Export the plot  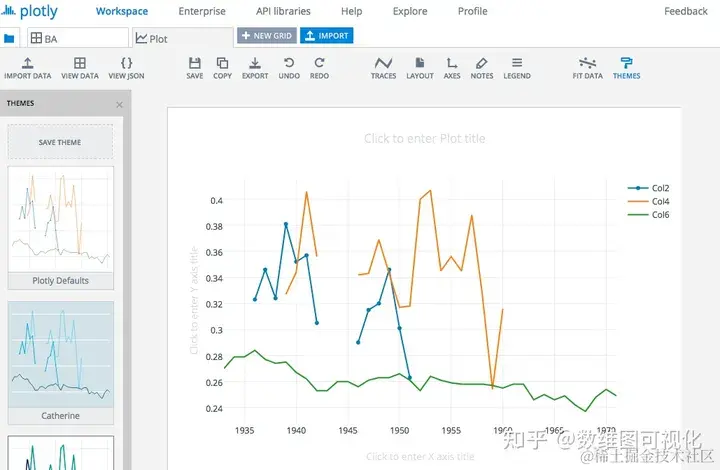coord(255,68)
